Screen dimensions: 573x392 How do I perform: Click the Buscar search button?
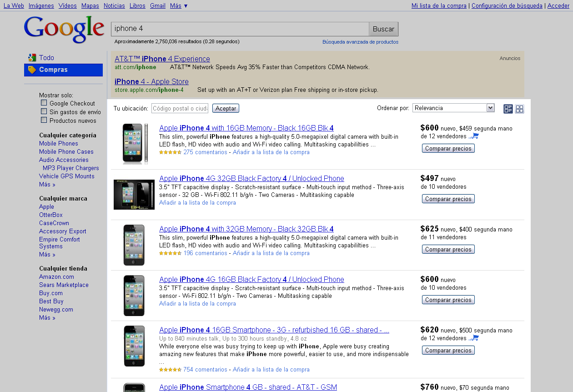tap(383, 29)
